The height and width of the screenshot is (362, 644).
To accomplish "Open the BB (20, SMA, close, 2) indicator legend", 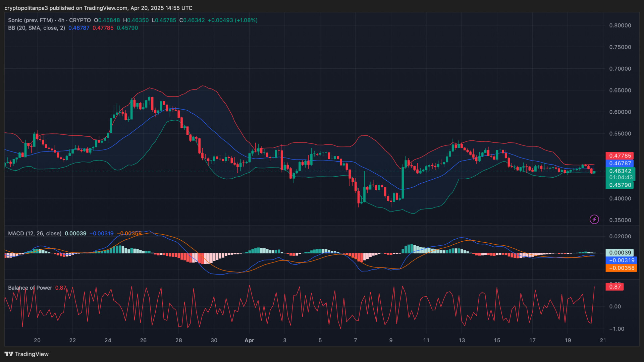I will tap(37, 28).
